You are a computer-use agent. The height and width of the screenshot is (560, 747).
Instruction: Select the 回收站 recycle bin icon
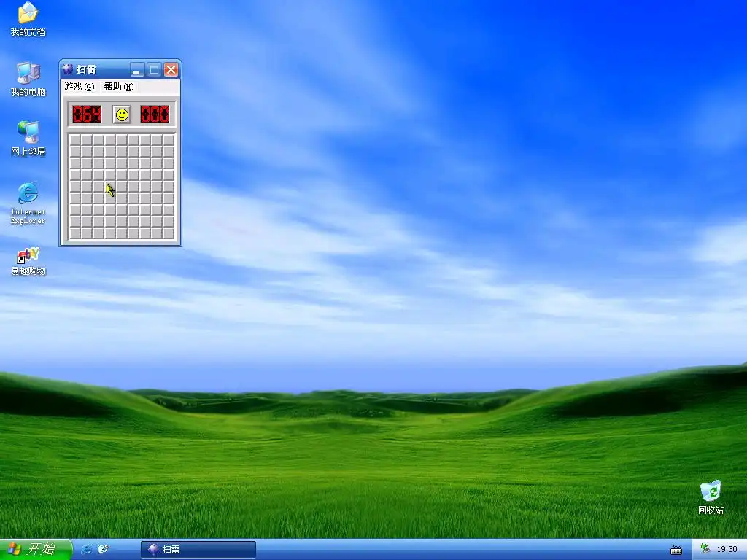click(x=711, y=497)
